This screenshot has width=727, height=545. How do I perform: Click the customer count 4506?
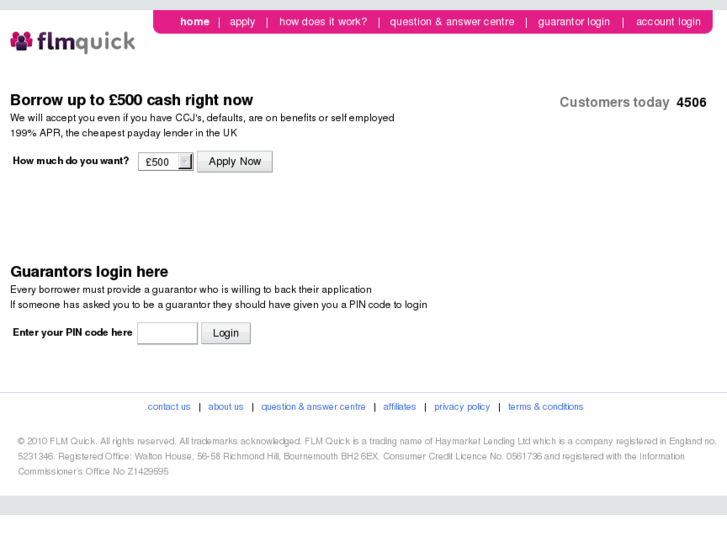691,102
